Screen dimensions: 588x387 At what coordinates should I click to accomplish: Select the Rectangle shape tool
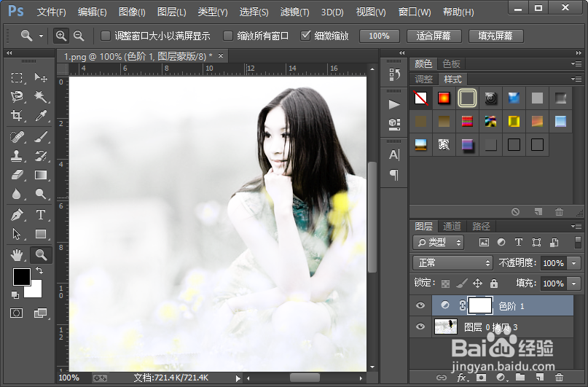tap(41, 234)
